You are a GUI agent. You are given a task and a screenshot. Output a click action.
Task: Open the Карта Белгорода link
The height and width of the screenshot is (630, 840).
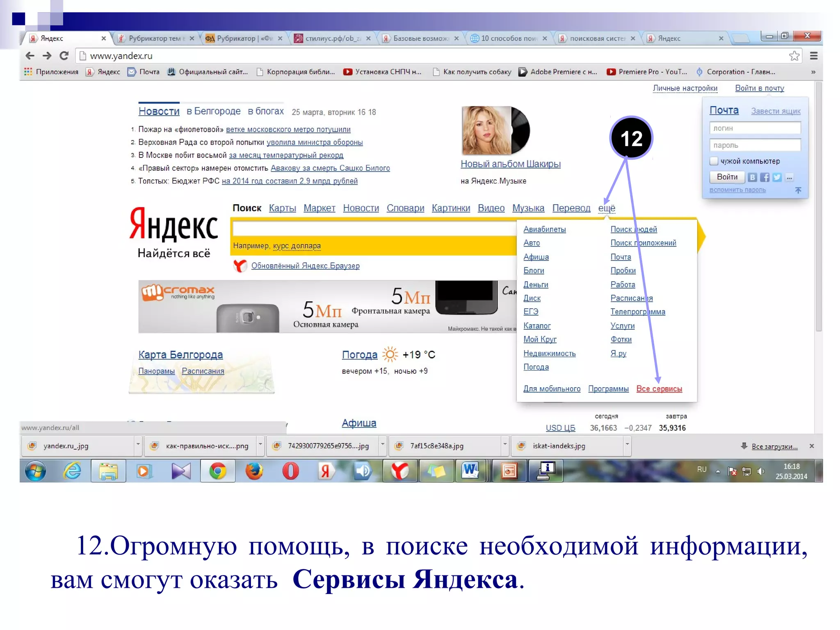click(180, 355)
